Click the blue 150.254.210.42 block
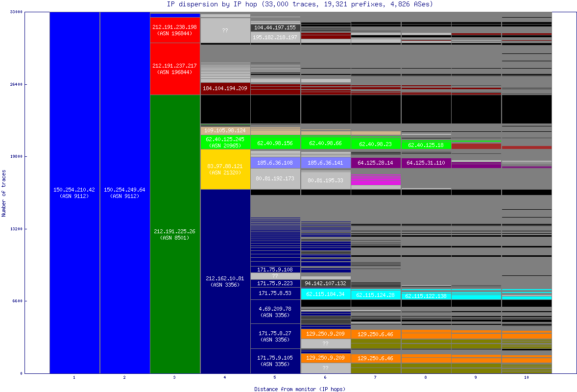 (74, 193)
